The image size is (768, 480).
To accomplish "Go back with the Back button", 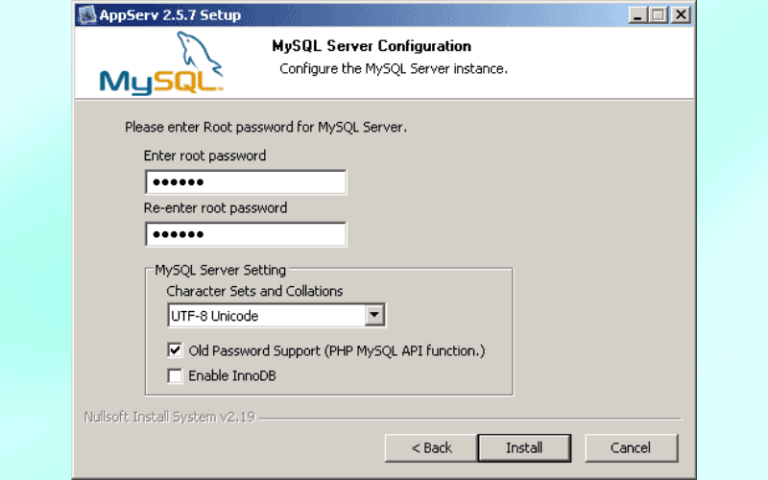I will 431,447.
